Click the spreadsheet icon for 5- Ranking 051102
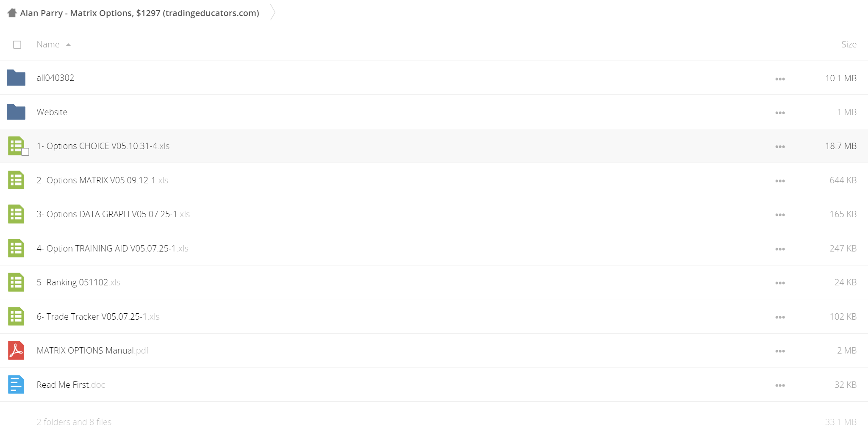The width and height of the screenshot is (868, 442). 16,282
